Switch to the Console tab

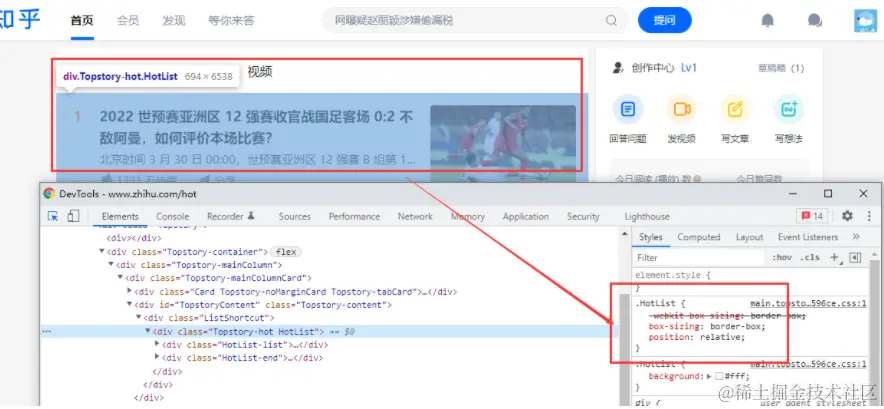point(173,216)
